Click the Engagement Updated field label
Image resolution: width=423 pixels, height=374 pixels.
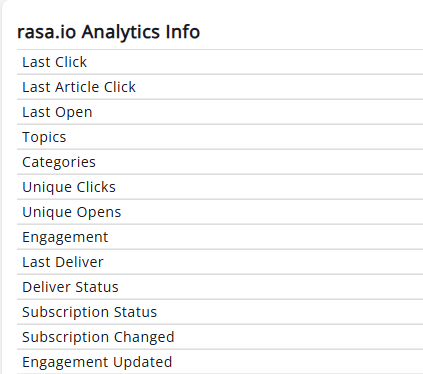[97, 362]
